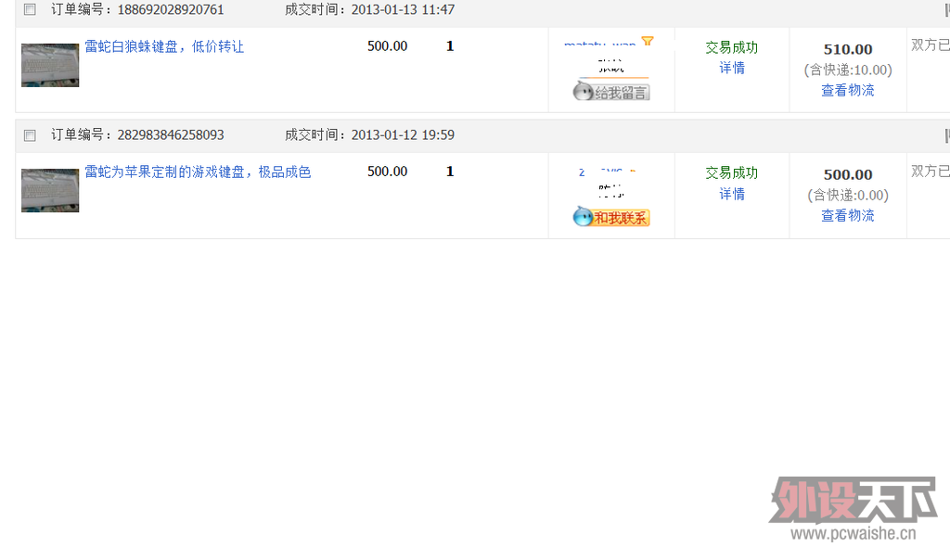Click 交易成功 status in the second order
The height and width of the screenshot is (560, 950).
click(x=732, y=172)
